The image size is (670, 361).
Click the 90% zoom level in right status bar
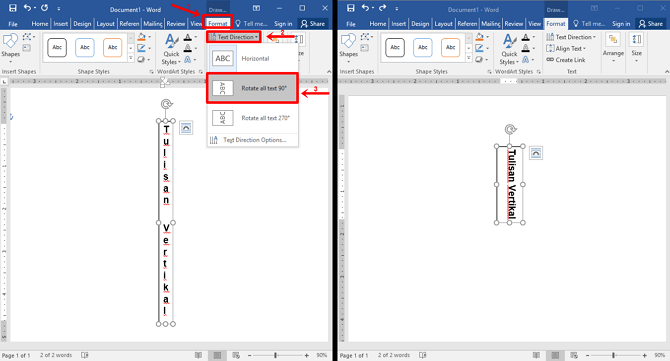pos(660,355)
